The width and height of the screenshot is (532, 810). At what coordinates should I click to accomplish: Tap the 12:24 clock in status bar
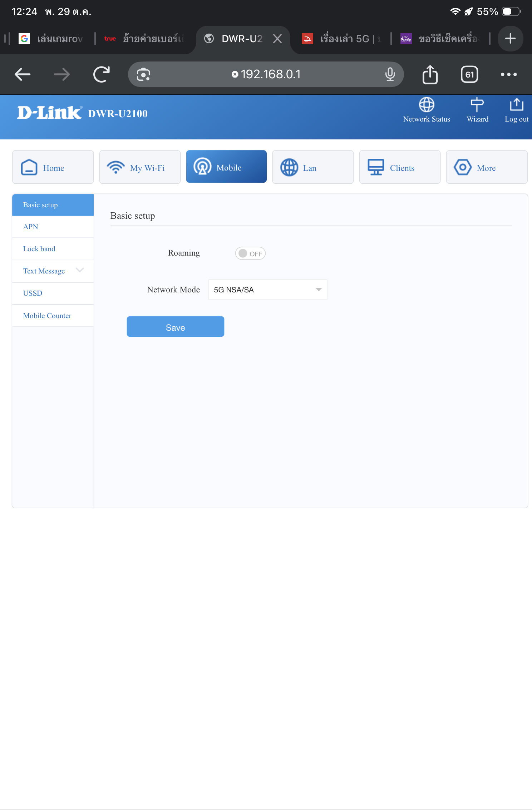pyautogui.click(x=24, y=12)
